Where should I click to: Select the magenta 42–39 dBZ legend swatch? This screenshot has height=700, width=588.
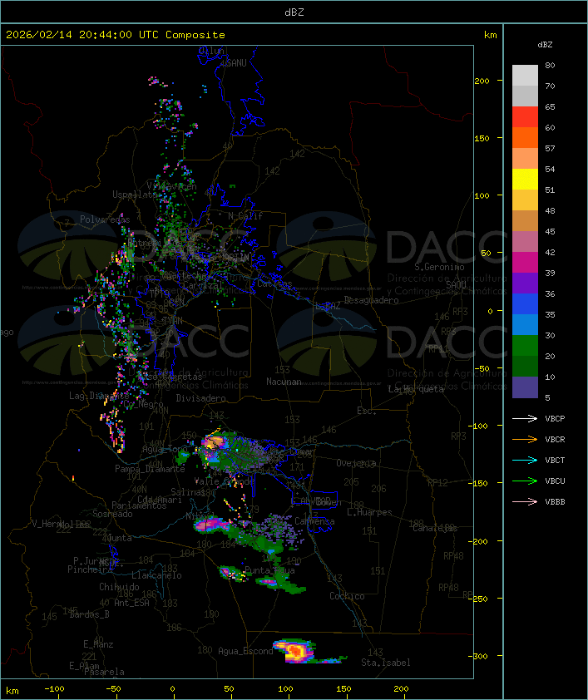click(x=525, y=263)
